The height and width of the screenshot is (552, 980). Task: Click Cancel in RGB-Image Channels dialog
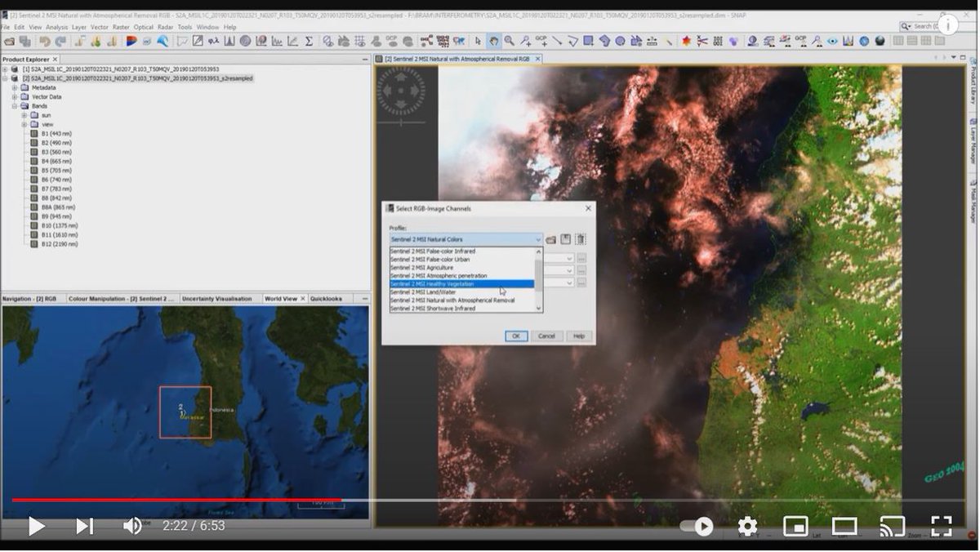coord(546,336)
